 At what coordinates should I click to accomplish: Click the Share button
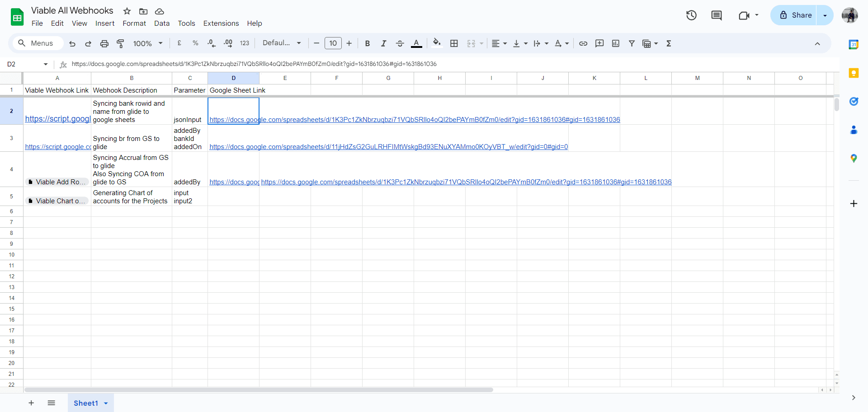point(796,15)
